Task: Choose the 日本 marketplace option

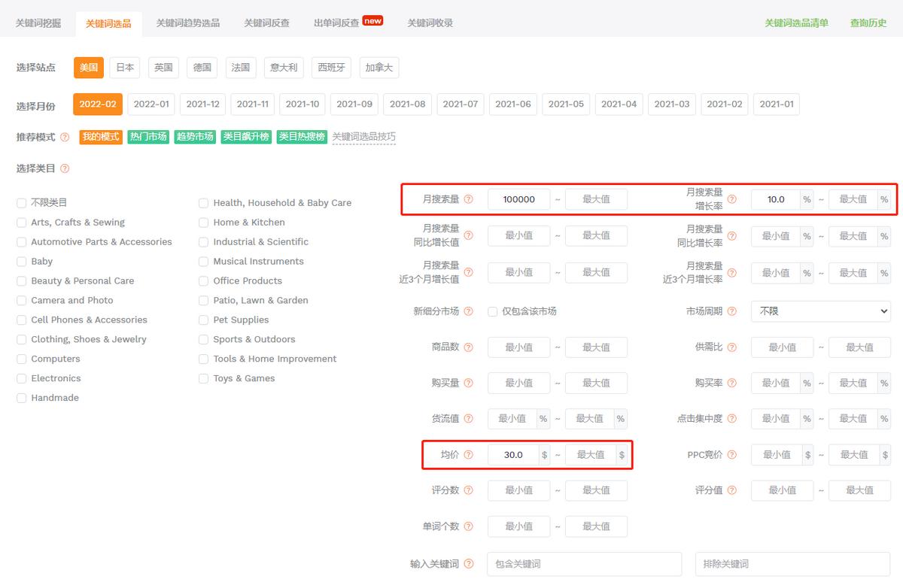Action: (x=124, y=67)
